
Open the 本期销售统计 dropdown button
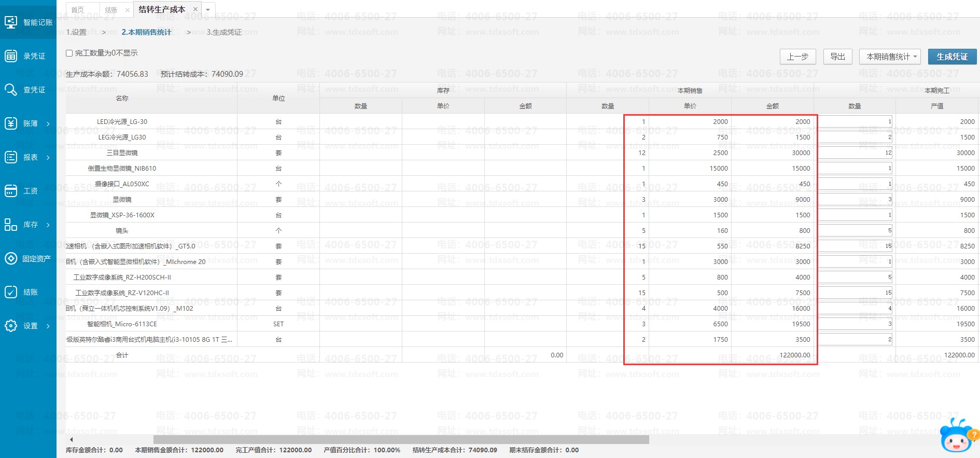coord(889,57)
